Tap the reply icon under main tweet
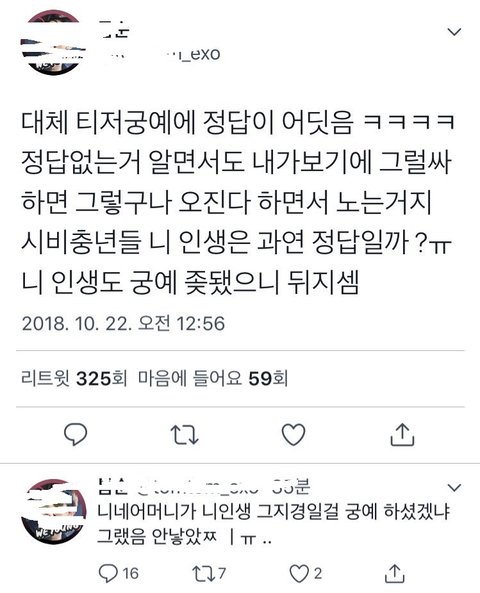 pos(76,434)
